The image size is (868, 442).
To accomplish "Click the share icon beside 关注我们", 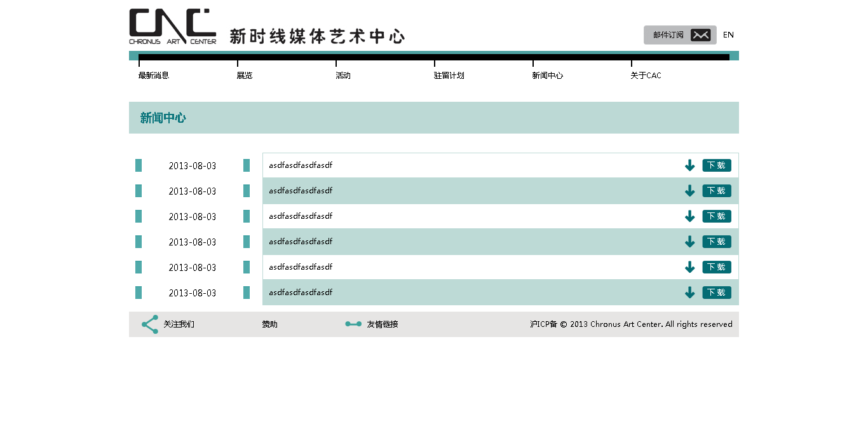I will tap(150, 324).
